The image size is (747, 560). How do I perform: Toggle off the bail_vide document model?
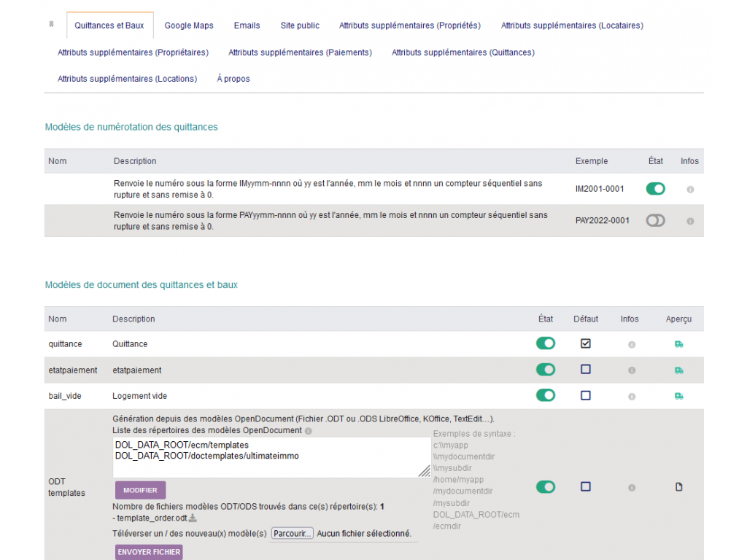coord(546,395)
